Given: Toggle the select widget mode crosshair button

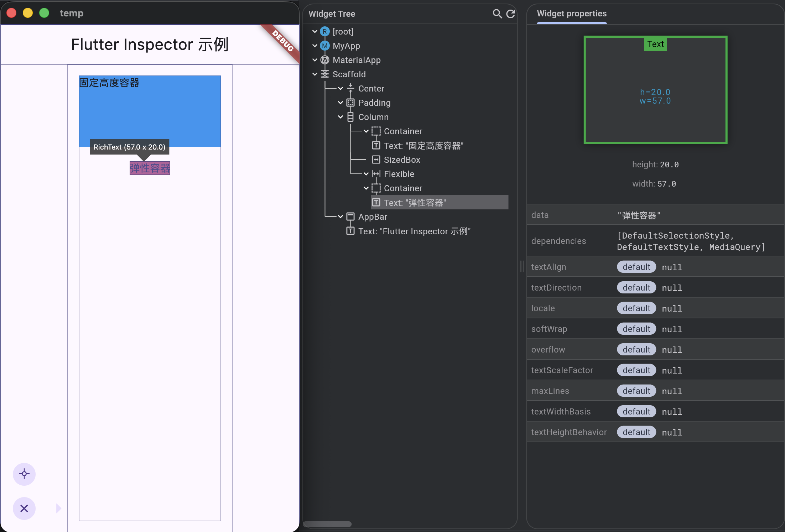Looking at the screenshot, I should point(24,474).
